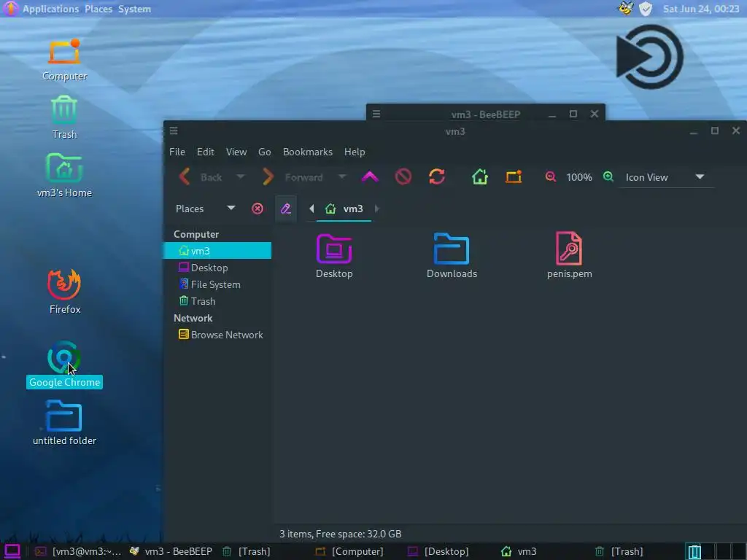Image resolution: width=747 pixels, height=560 pixels.
Task: Click the BeeBEEP window title bar
Action: pos(485,114)
